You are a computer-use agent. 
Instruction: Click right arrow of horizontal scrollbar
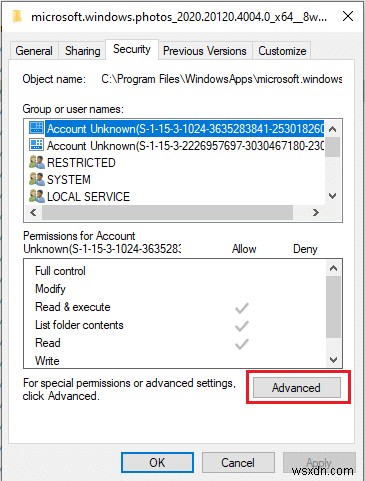[x=316, y=212]
